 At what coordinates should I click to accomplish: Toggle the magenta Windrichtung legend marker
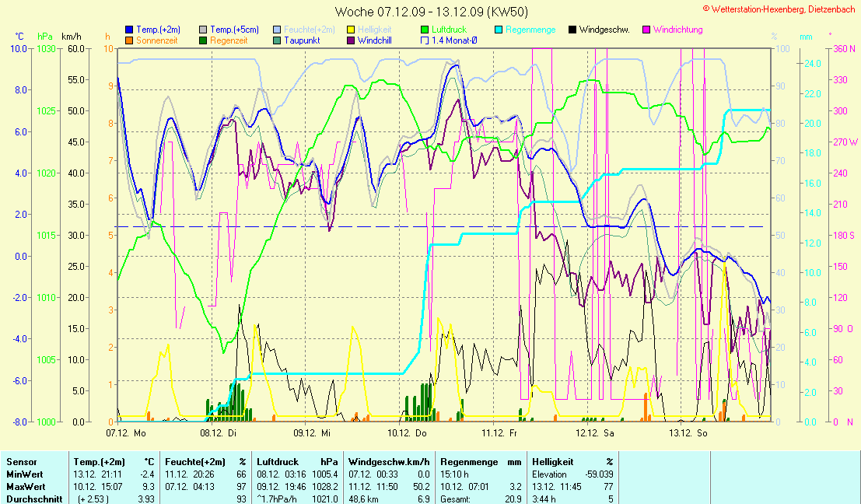[x=647, y=30]
